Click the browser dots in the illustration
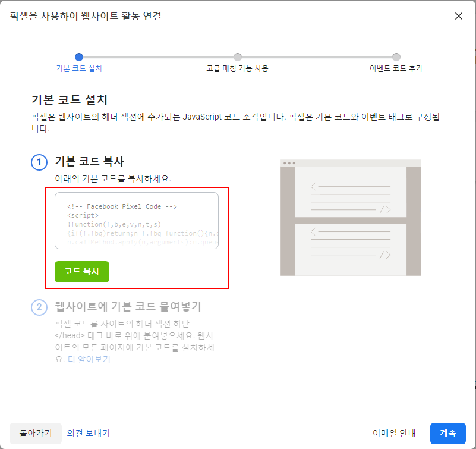Image resolution: width=476 pixels, height=449 pixels. [289, 163]
